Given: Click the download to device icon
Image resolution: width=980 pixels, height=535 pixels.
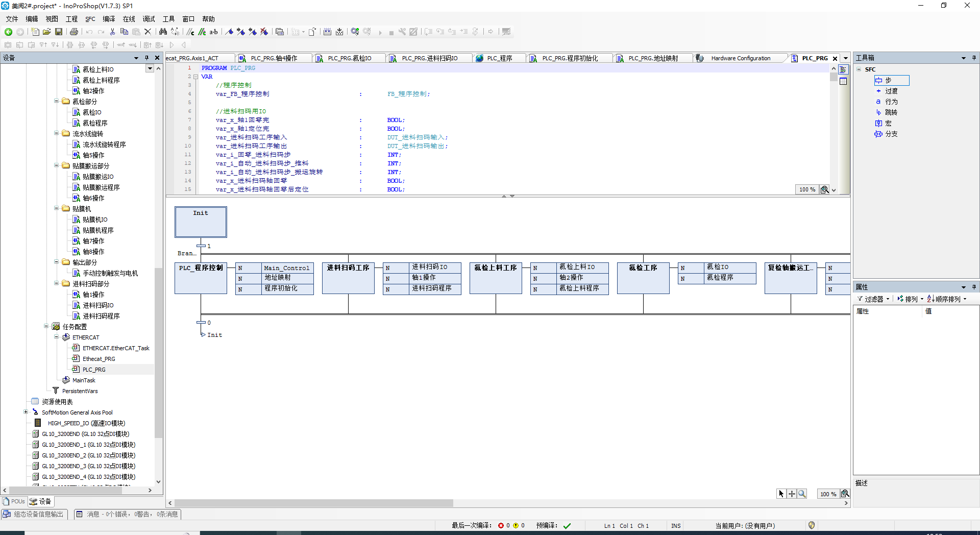Looking at the screenshot, I should [x=339, y=32].
